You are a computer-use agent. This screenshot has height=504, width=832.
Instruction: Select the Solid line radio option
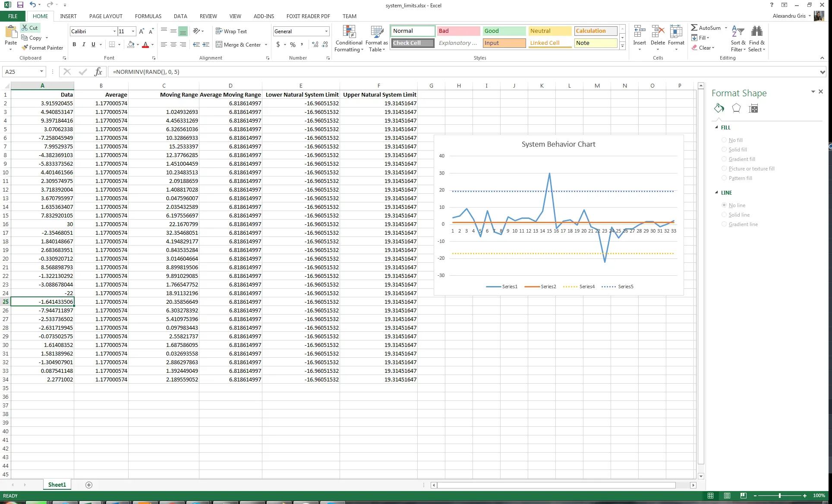[x=725, y=214]
